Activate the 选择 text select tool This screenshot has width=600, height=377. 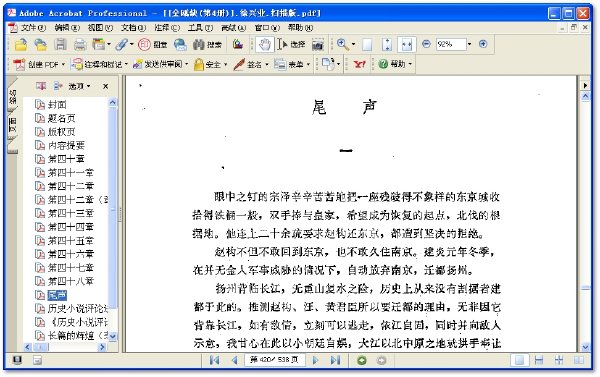291,45
